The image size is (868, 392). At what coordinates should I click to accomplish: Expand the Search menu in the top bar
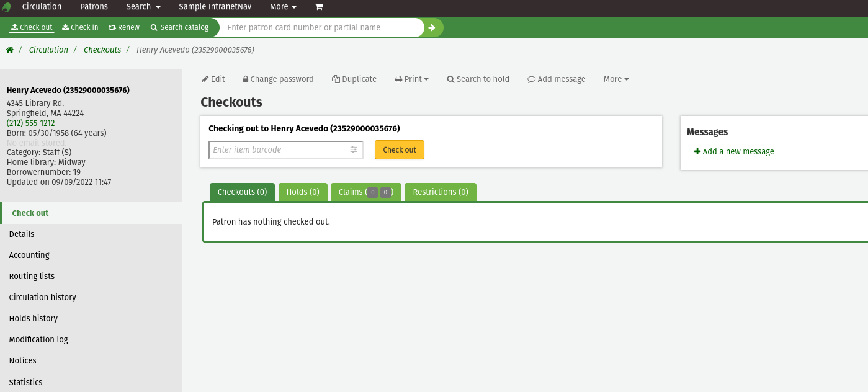tap(143, 7)
